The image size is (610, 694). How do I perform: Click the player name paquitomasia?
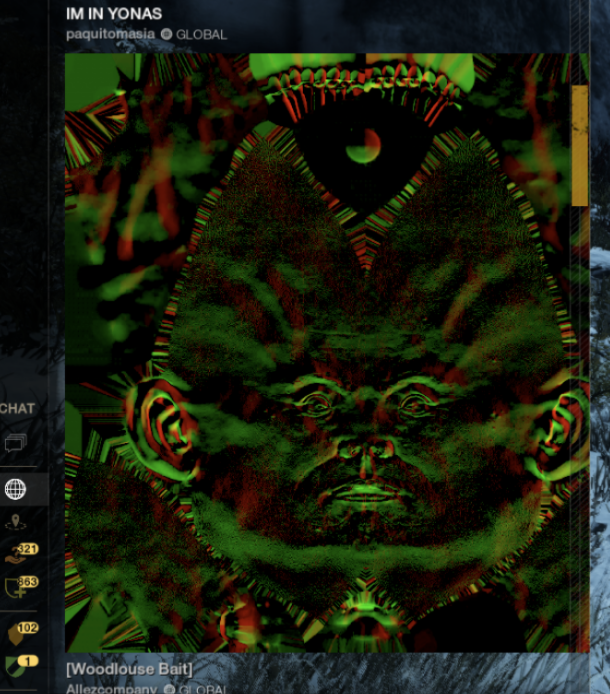coord(111,34)
